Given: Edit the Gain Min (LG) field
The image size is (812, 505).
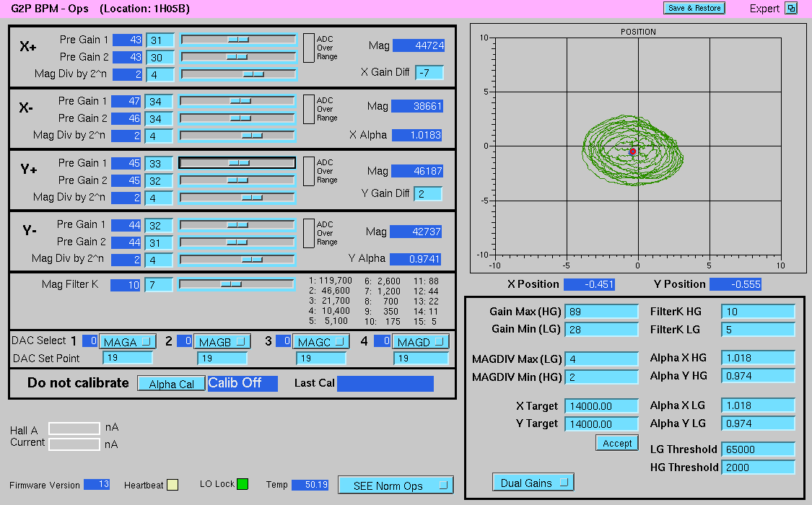Looking at the screenshot, I should point(602,330).
